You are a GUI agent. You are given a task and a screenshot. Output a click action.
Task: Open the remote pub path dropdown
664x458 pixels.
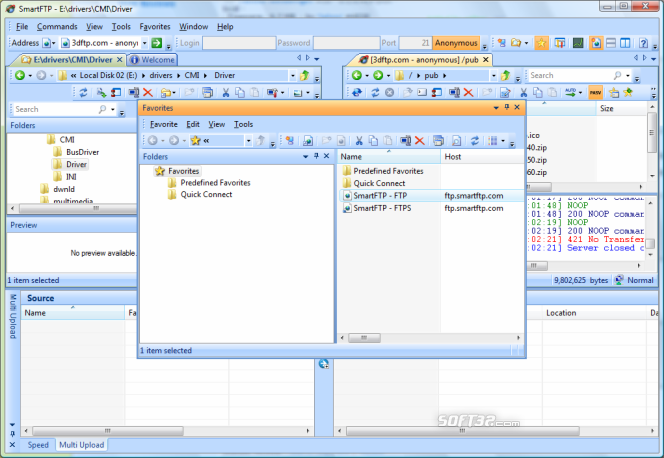493,76
